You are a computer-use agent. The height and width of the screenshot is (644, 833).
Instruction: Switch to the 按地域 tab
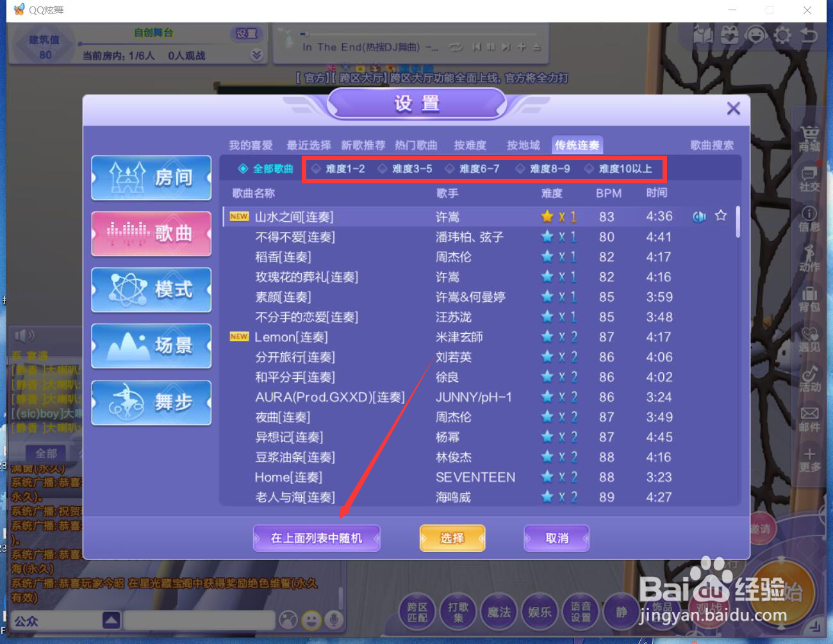click(523, 145)
